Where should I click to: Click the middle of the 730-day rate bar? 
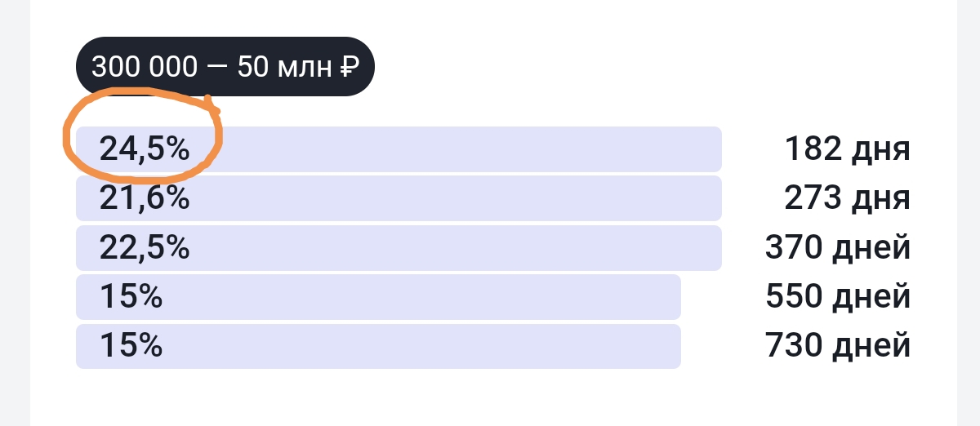(x=378, y=347)
